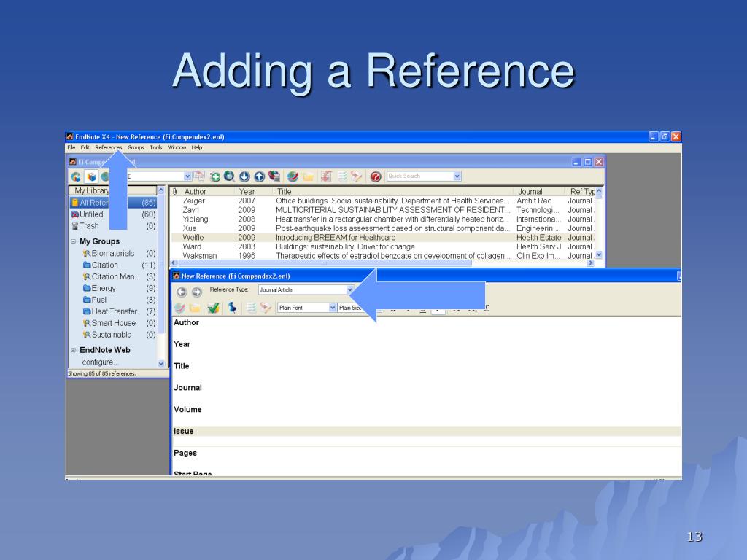Collapse the My Groups section
The height and width of the screenshot is (560, 747).
pos(74,241)
